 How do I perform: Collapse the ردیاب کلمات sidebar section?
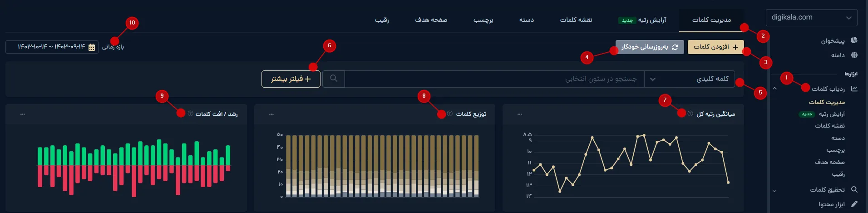[x=774, y=89]
